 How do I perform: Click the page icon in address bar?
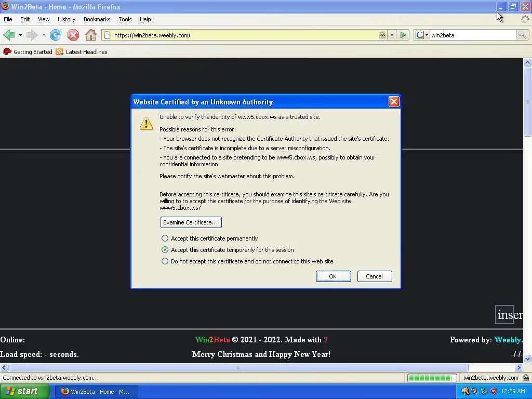click(x=107, y=35)
